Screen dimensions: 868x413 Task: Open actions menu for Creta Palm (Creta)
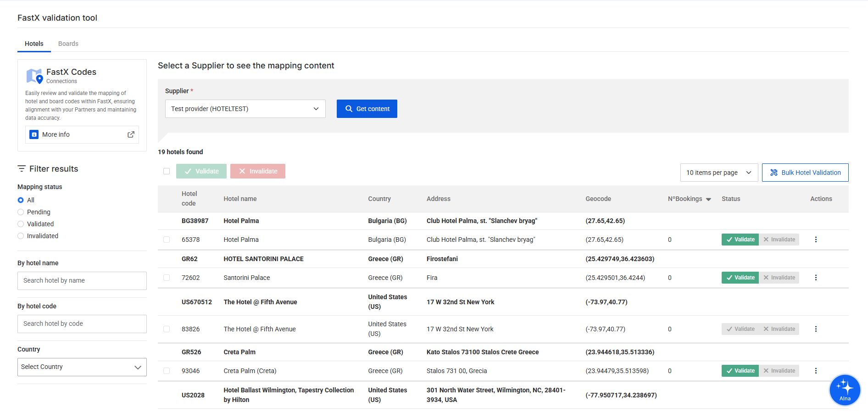[816, 371]
